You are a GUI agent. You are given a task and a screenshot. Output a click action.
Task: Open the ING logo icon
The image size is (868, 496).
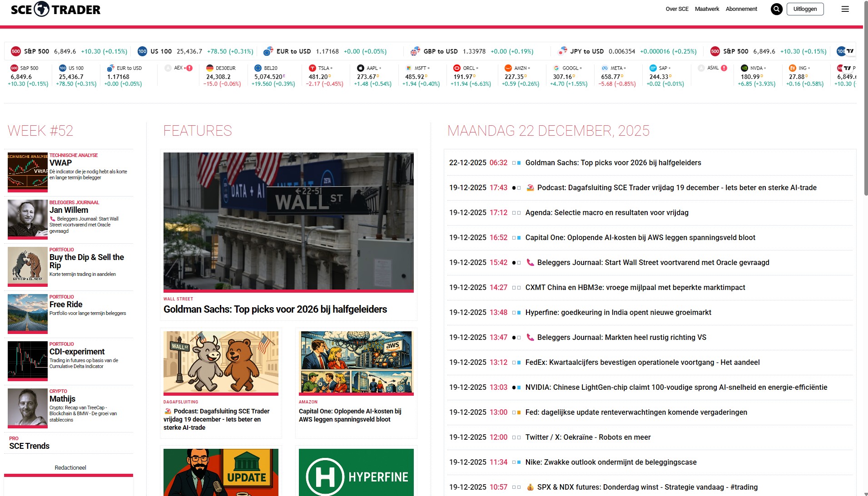point(793,68)
